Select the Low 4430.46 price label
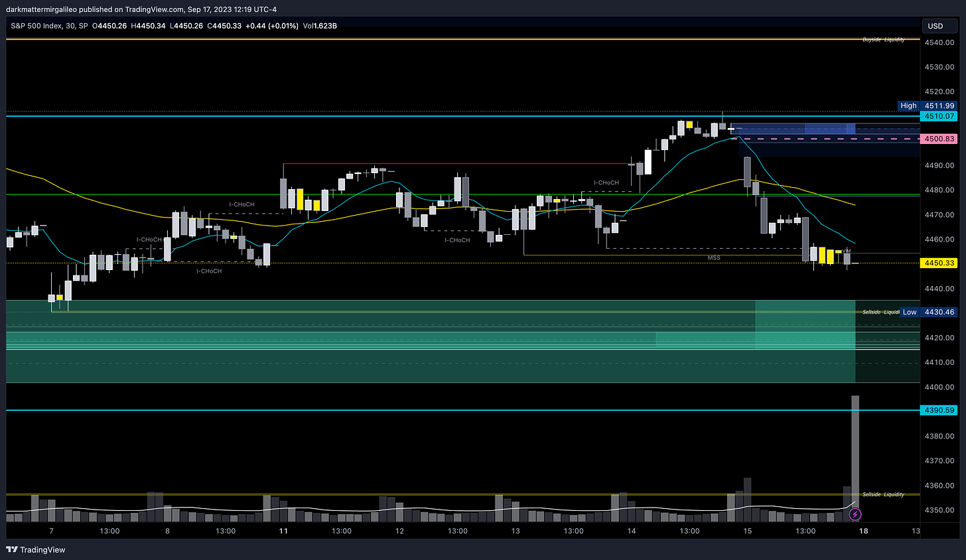 tap(928, 312)
